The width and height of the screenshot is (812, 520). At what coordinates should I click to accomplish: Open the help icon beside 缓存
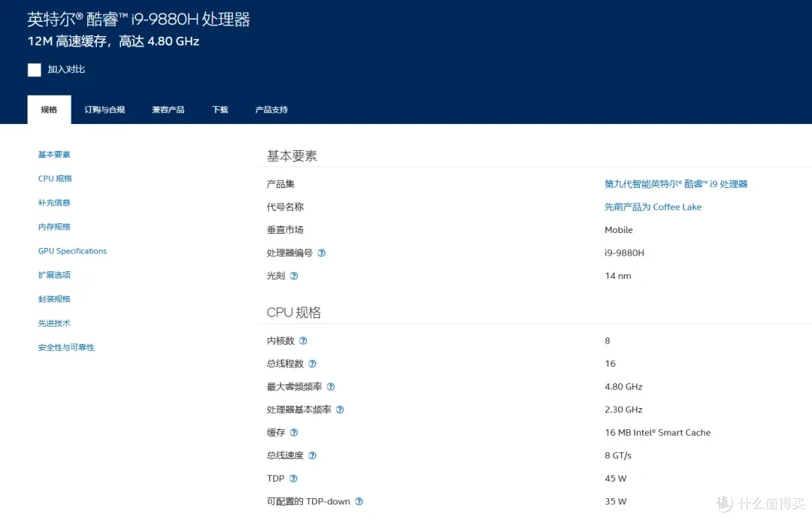(294, 433)
